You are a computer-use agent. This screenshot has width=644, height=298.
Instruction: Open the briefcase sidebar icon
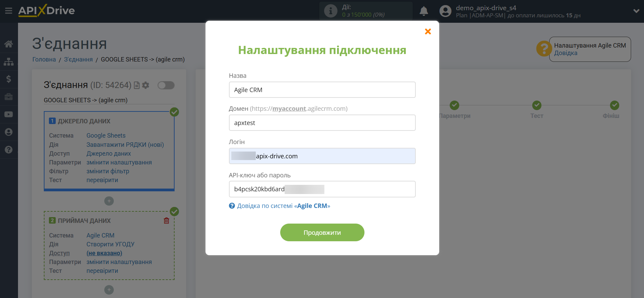coord(9,97)
